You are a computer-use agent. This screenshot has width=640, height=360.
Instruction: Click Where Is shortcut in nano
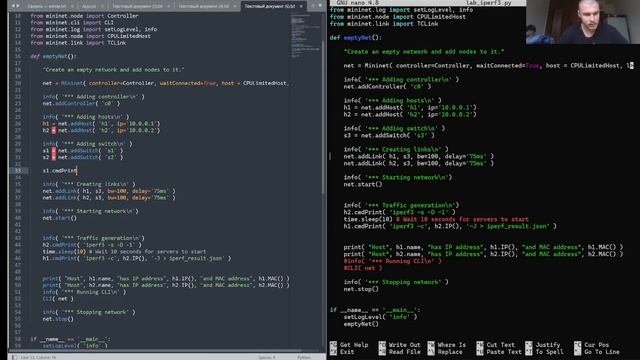(x=447, y=345)
